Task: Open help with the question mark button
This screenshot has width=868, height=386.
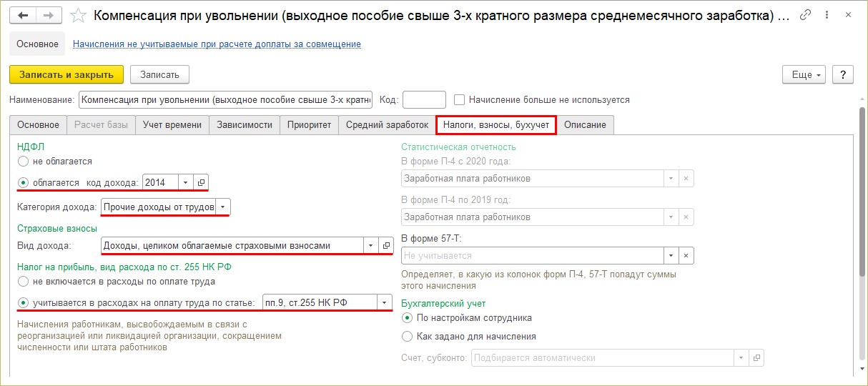Action: point(843,74)
